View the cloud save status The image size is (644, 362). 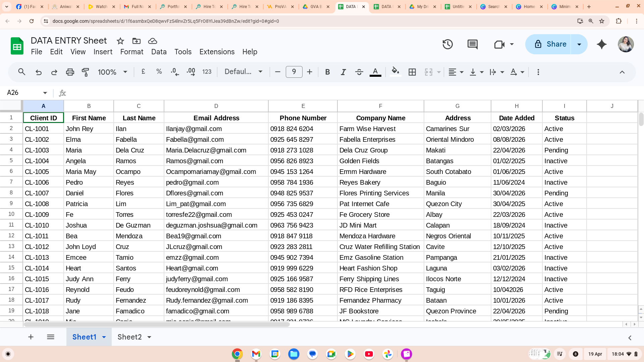(153, 41)
